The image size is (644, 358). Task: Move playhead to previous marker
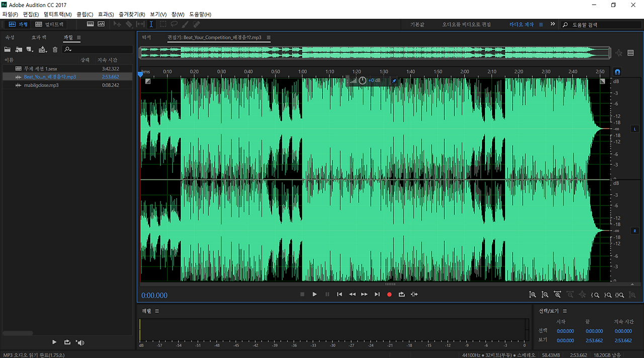[340, 294]
